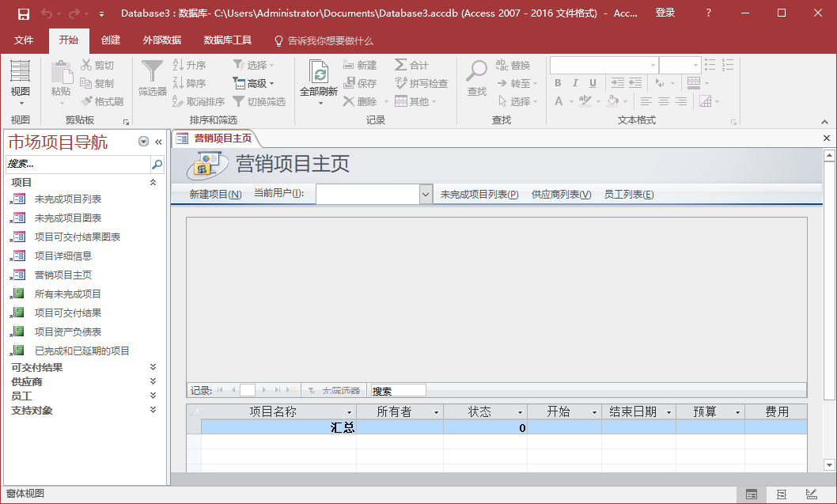Toggle bold text formatting
This screenshot has height=504, width=837.
(558, 83)
